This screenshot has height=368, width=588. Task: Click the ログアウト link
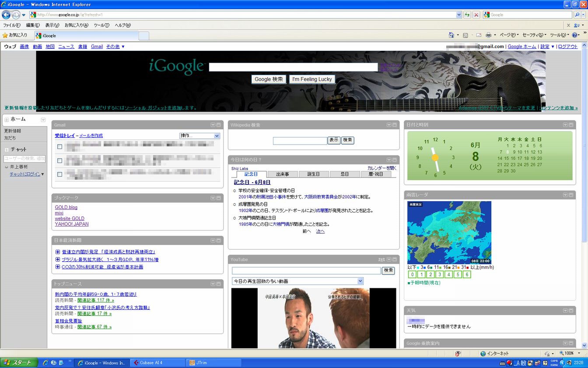[x=568, y=46]
